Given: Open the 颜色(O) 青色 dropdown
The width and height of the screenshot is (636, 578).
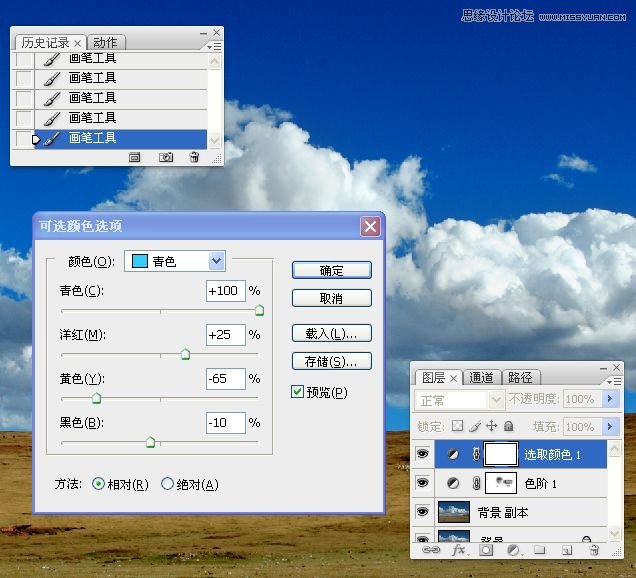Looking at the screenshot, I should pos(175,261).
